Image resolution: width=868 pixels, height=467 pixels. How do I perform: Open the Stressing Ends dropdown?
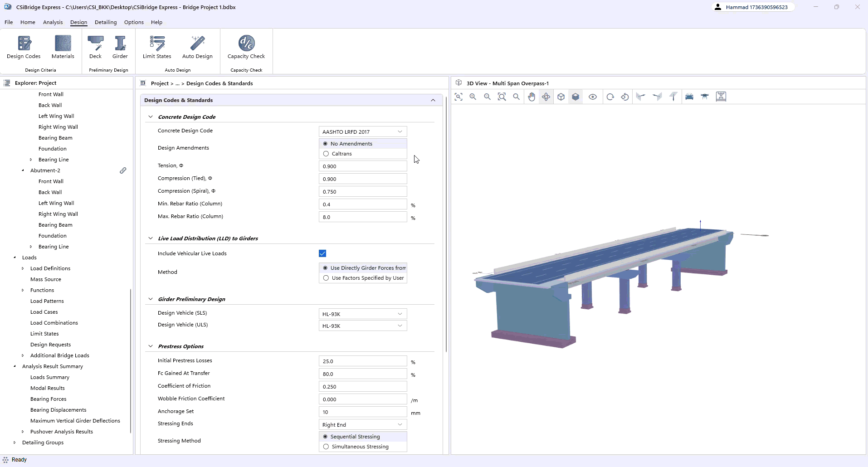363,425
